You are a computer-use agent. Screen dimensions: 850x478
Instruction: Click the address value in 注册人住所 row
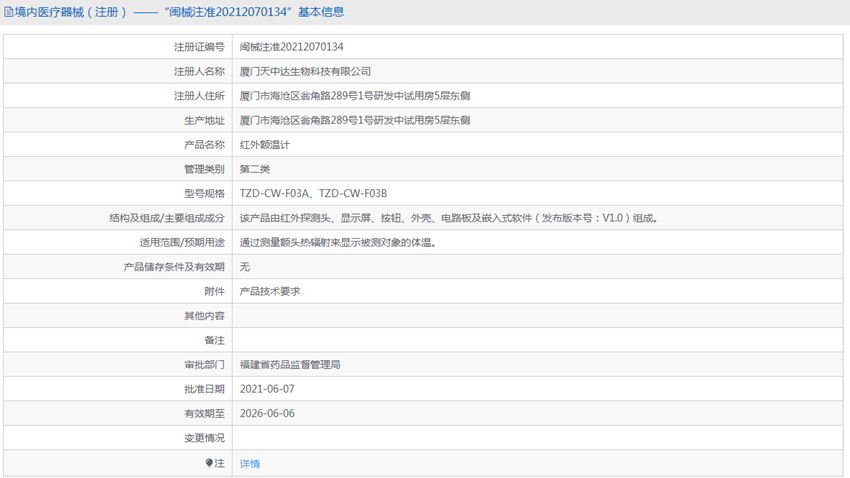tap(355, 96)
